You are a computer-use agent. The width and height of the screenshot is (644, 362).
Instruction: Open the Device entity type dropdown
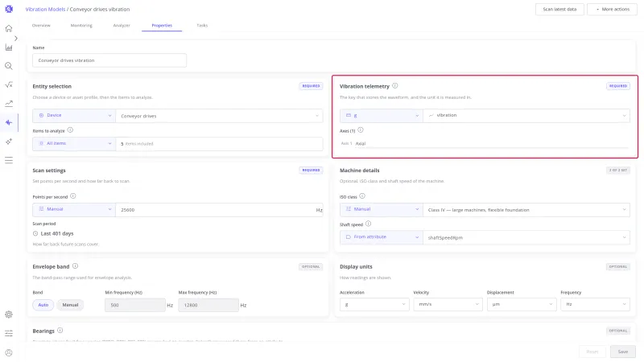[74, 115]
